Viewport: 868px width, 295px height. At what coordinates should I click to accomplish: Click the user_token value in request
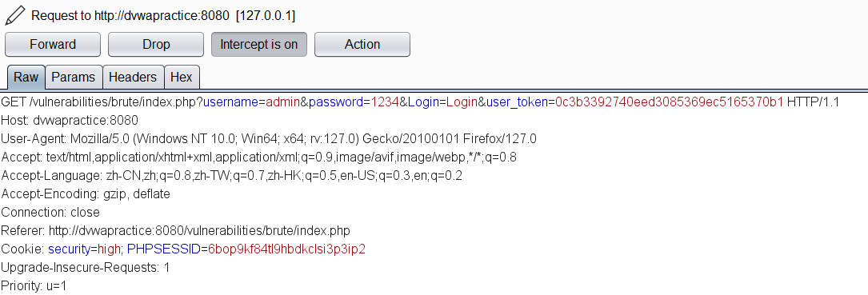pos(670,102)
